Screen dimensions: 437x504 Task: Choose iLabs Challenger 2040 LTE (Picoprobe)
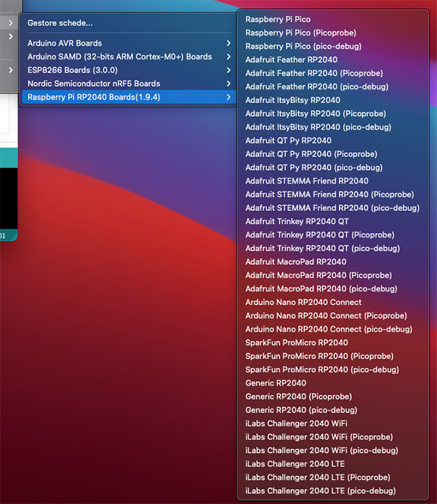coord(318,477)
